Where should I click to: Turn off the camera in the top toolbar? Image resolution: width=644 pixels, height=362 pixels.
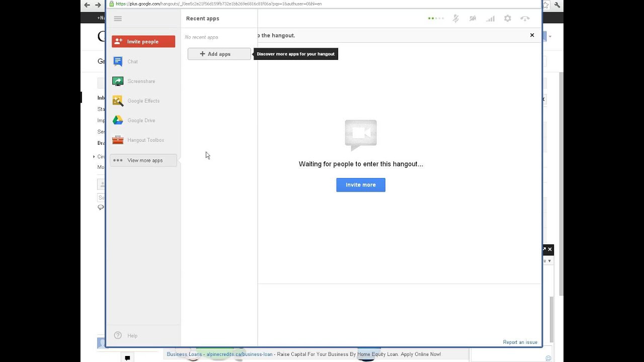pyautogui.click(x=472, y=19)
